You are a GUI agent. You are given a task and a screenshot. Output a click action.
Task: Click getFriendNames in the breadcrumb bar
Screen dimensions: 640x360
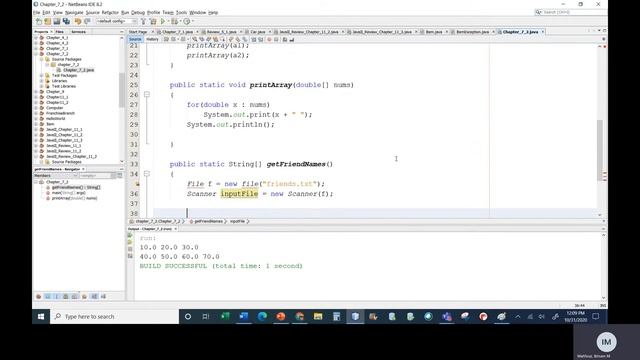click(209, 221)
